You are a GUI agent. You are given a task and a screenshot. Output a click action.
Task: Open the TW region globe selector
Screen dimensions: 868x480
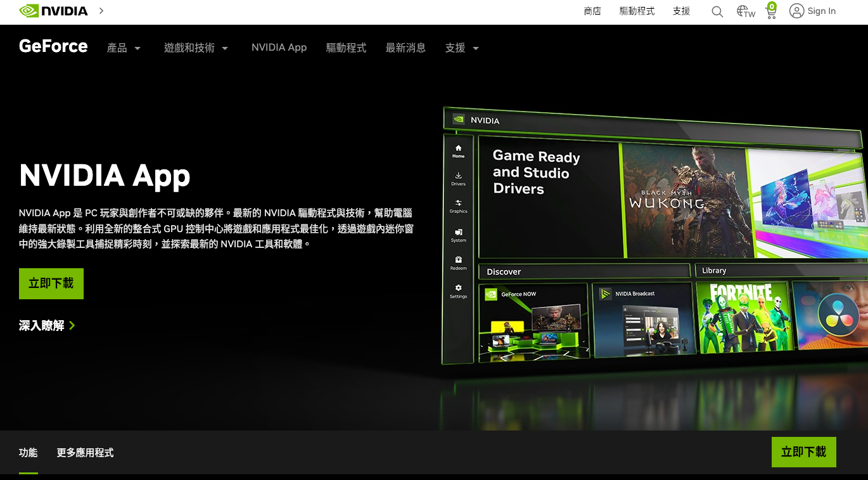pos(746,11)
